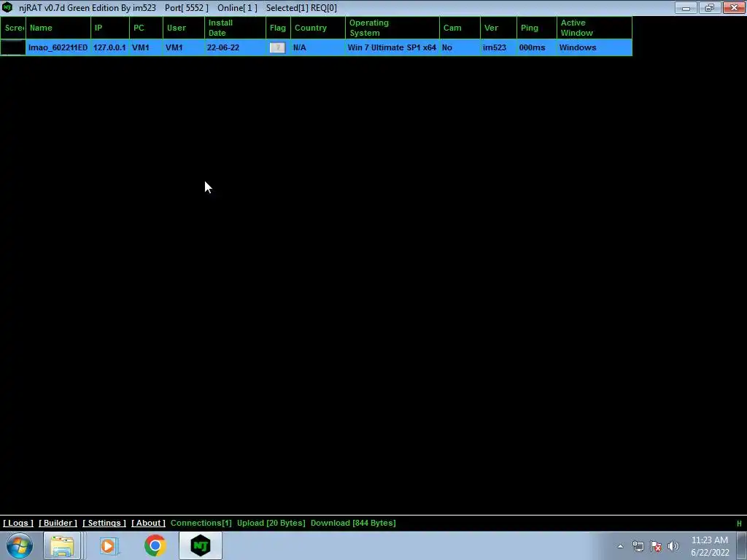Image resolution: width=747 pixels, height=560 pixels.
Task: Click the Active Window column header
Action: [595, 28]
